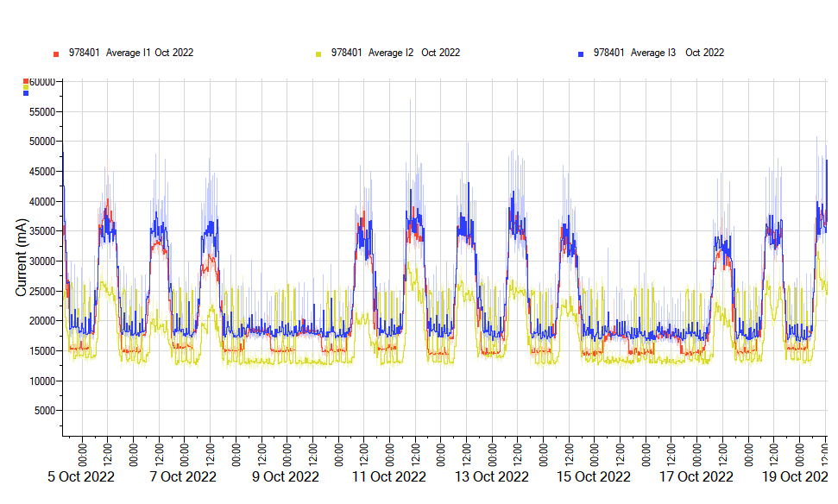838x504 pixels.
Task: Click the '7 Oct 2022' date label
Action: [x=183, y=476]
